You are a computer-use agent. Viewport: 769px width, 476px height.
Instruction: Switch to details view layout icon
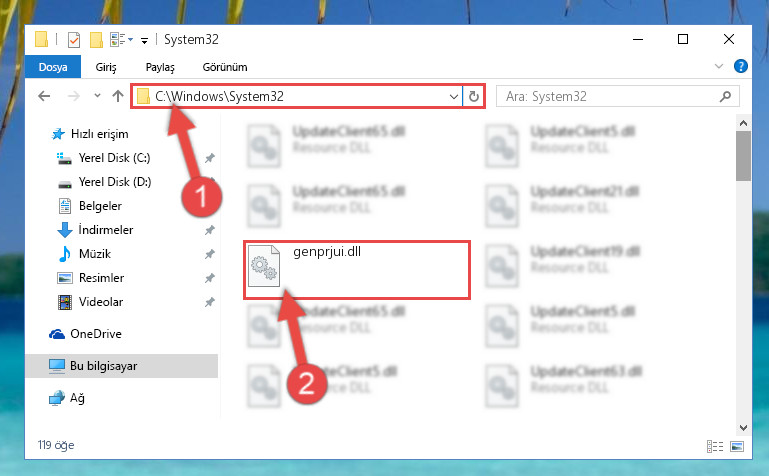pos(715,446)
